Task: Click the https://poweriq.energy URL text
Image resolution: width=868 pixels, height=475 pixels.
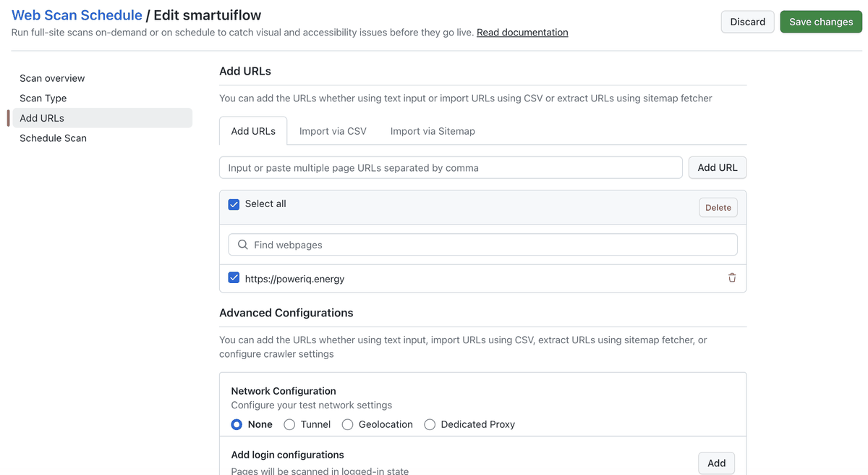Action: 294,279
